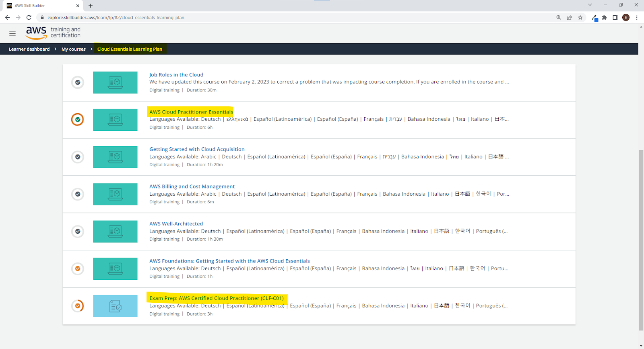Select the AWS Skill Builder browser tab
The height and width of the screenshot is (349, 644).
pyautogui.click(x=42, y=6)
